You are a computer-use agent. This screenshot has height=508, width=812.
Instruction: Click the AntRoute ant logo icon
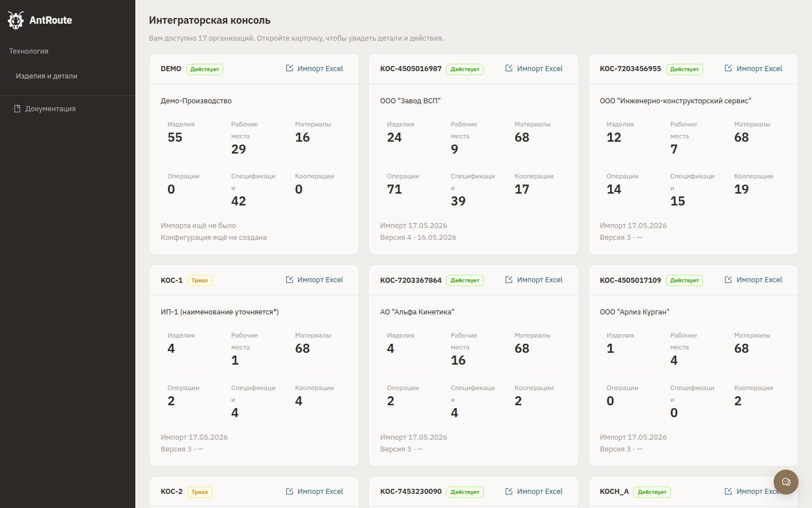[16, 20]
